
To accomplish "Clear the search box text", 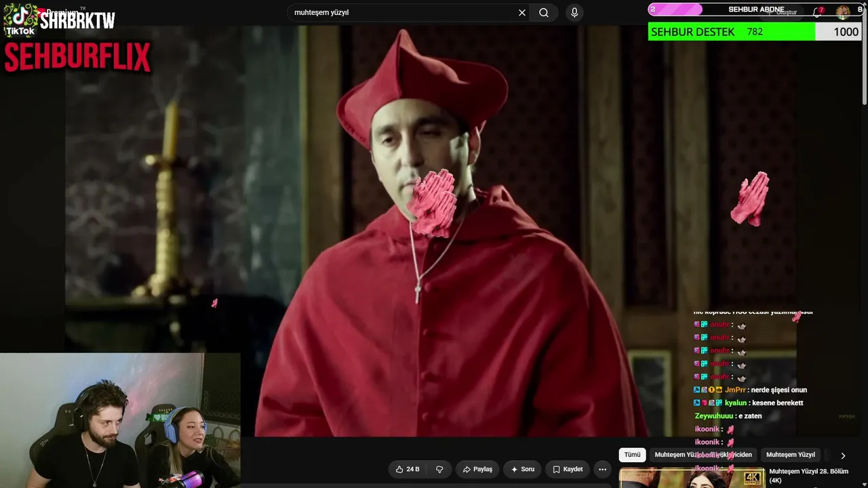I will coord(522,13).
